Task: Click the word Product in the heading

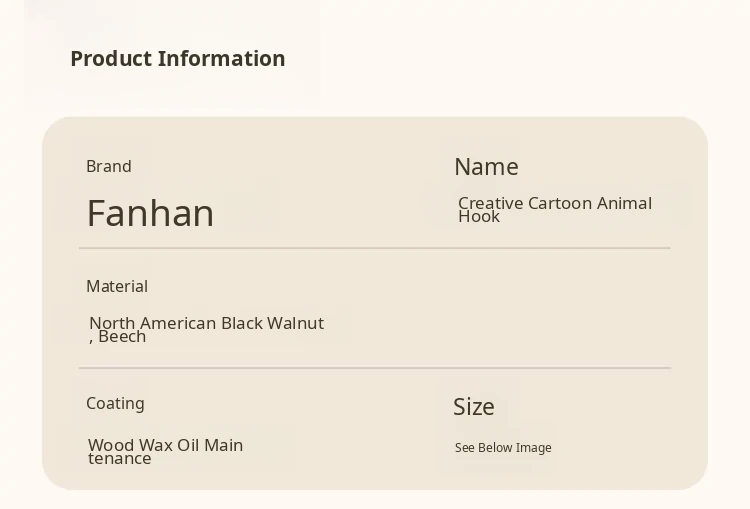Action: click(x=110, y=59)
